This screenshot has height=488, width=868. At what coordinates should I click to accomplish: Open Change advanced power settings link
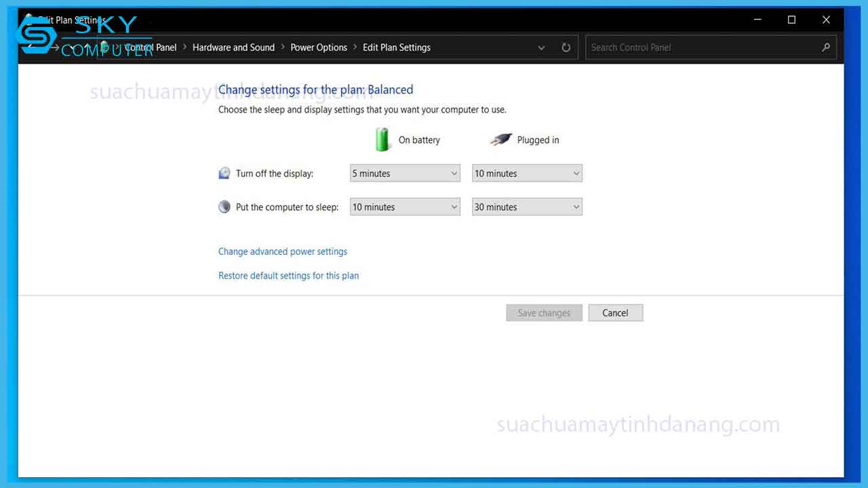[x=283, y=251]
